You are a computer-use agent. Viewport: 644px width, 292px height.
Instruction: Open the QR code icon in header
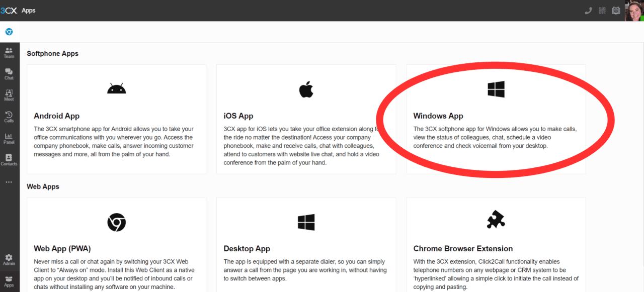602,11
